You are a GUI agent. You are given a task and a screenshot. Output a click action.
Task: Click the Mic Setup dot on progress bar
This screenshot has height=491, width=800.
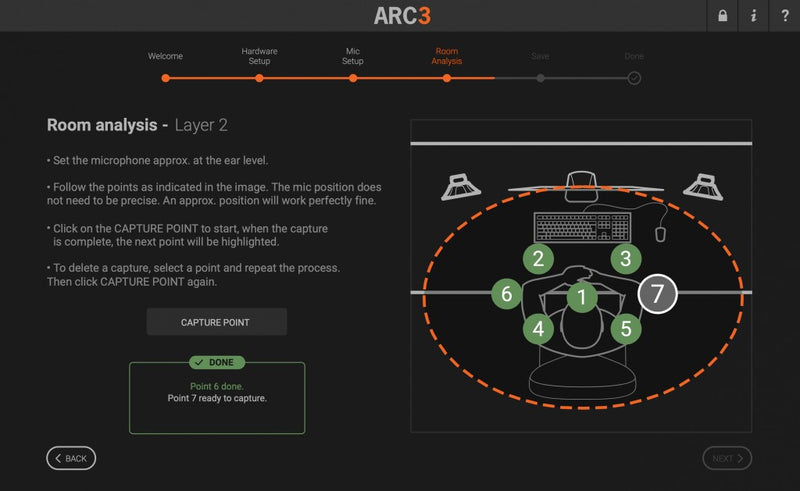click(353, 78)
